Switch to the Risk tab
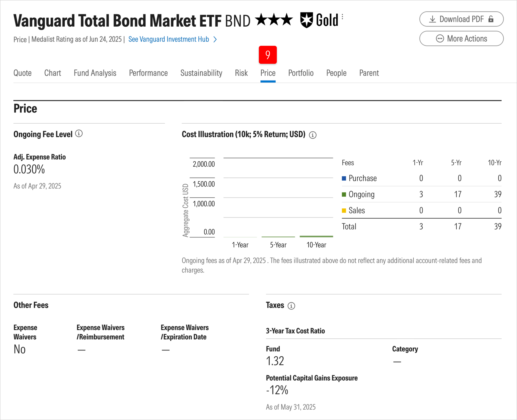The height and width of the screenshot is (420, 517). tap(241, 73)
